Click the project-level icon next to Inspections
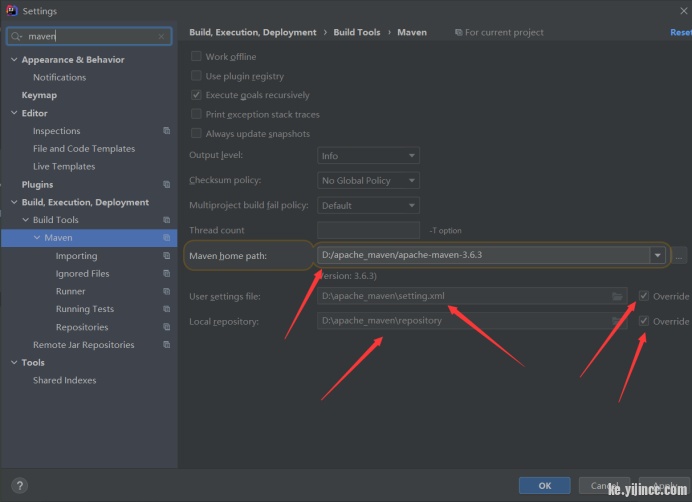This screenshot has width=692, height=502. tap(166, 131)
